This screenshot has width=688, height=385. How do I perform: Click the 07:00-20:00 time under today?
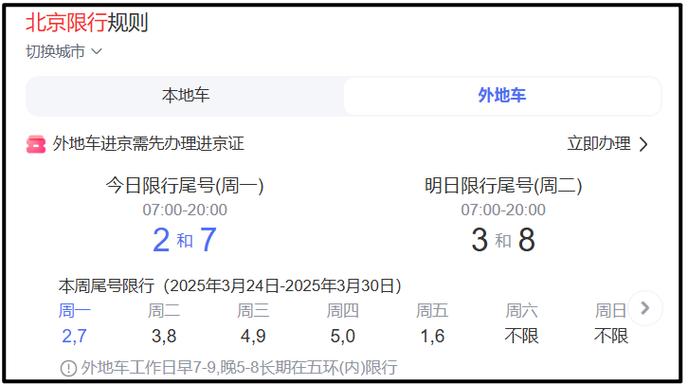pos(185,210)
